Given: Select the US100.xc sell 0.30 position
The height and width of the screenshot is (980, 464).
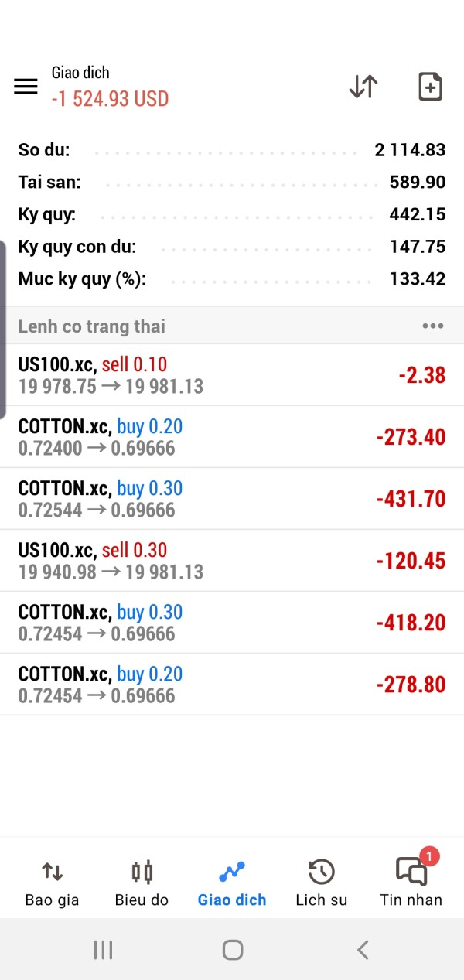Looking at the screenshot, I should click(232, 561).
